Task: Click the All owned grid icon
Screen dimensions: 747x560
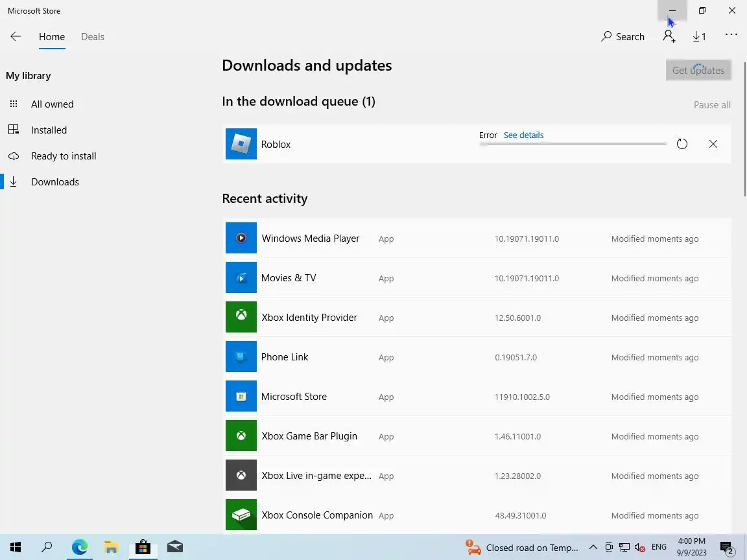Action: (14, 104)
